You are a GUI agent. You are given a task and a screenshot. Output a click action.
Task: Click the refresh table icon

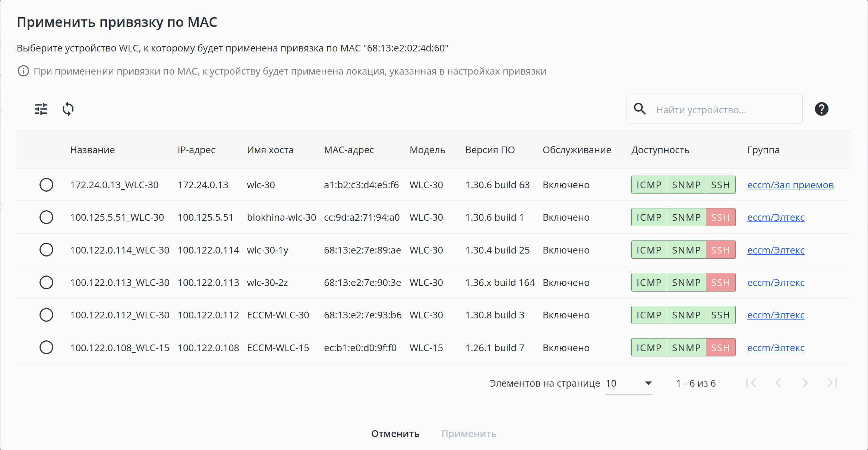68,109
